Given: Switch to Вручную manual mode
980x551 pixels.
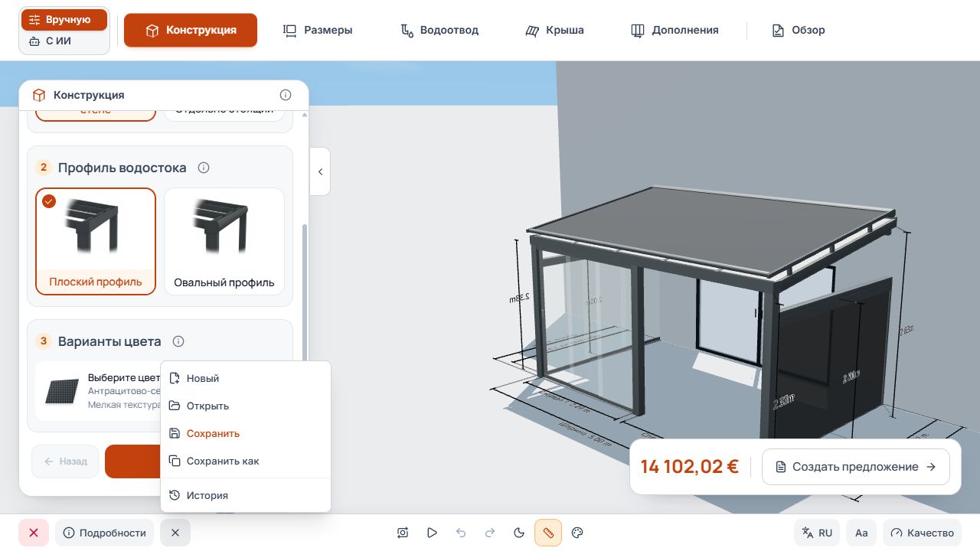Looking at the screenshot, I should [64, 20].
